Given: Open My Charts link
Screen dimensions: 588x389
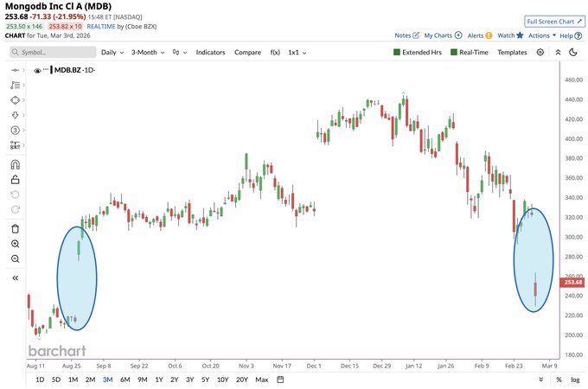Looking at the screenshot, I should (443, 35).
